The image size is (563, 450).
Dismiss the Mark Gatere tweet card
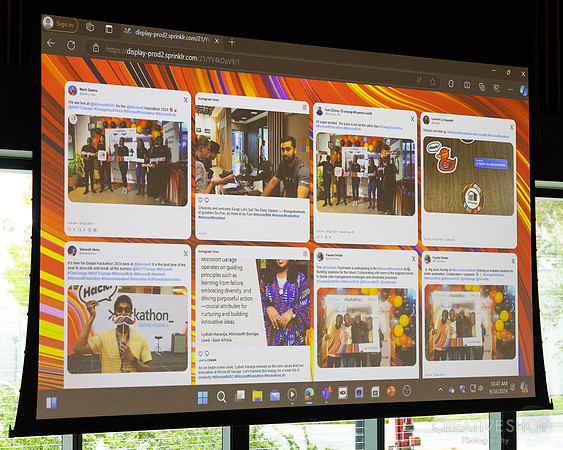click(186, 100)
